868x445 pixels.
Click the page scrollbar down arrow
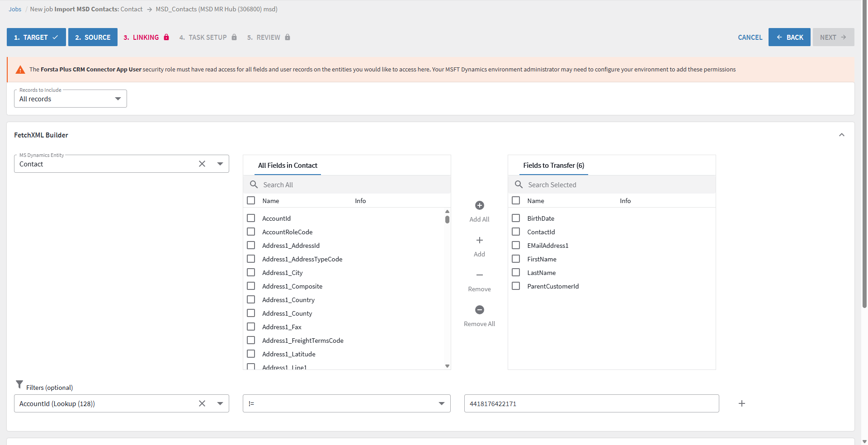point(864,441)
